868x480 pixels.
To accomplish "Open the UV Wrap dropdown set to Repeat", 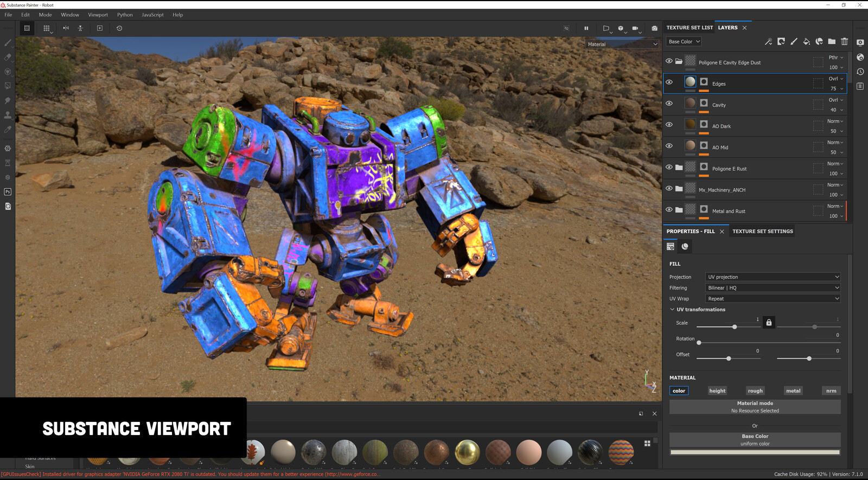I will click(773, 298).
